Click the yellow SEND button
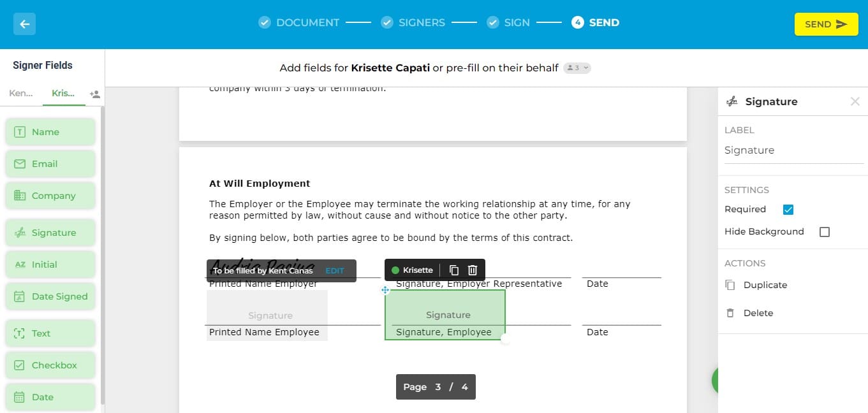Screen dimensions: 868x413 click(826, 24)
